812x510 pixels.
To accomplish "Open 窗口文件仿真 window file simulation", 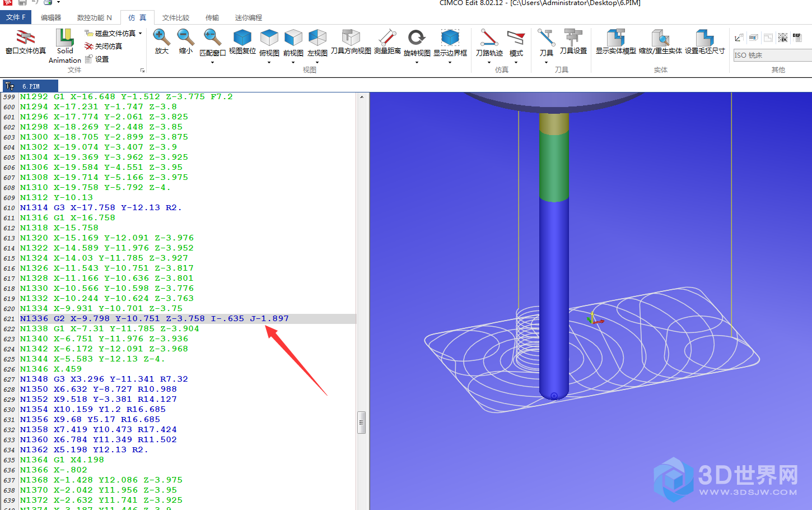I will 25,41.
